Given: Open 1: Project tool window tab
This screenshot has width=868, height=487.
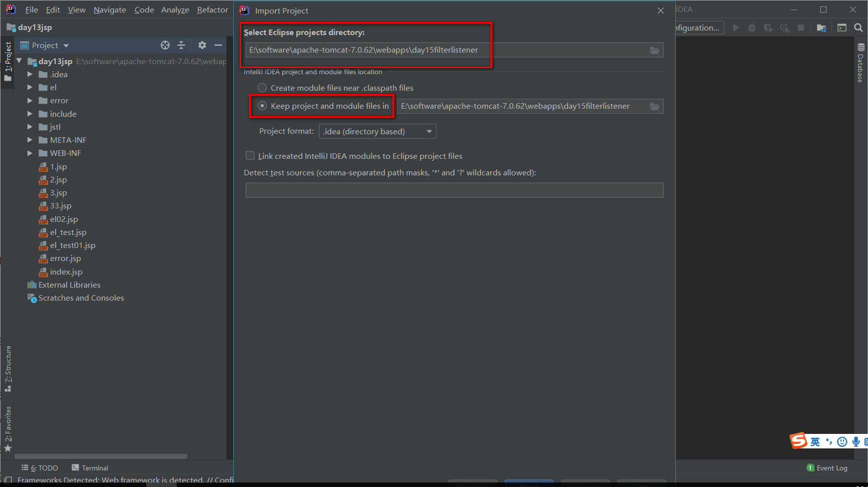Looking at the screenshot, I should click(8, 62).
